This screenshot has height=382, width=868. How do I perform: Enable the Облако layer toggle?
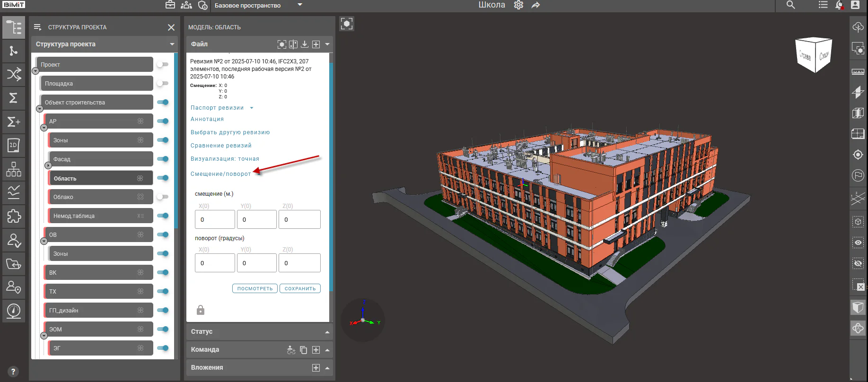click(x=163, y=197)
